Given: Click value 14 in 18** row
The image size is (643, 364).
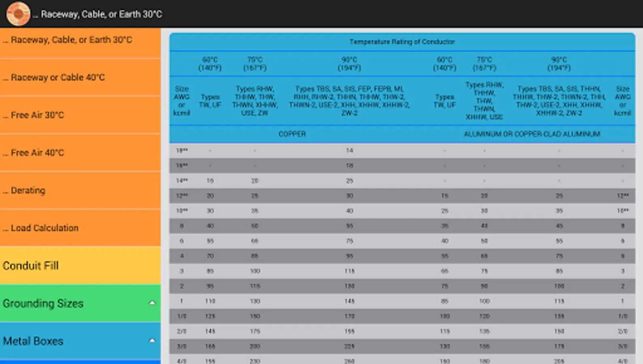Looking at the screenshot, I should click(350, 150).
